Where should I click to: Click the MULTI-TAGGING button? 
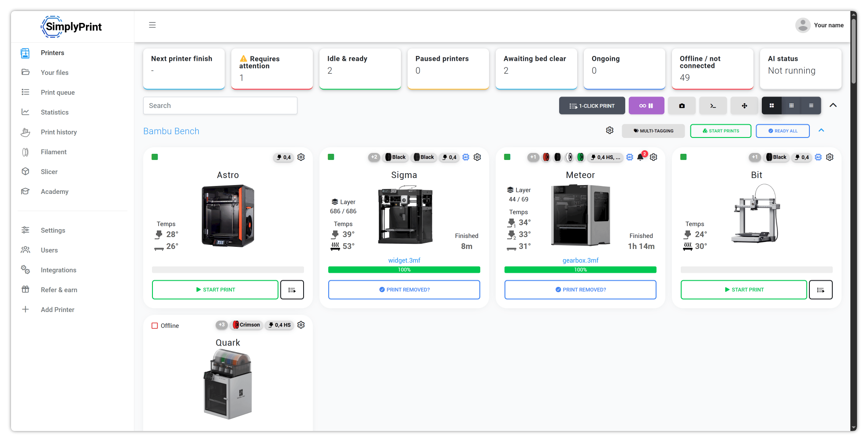point(653,131)
